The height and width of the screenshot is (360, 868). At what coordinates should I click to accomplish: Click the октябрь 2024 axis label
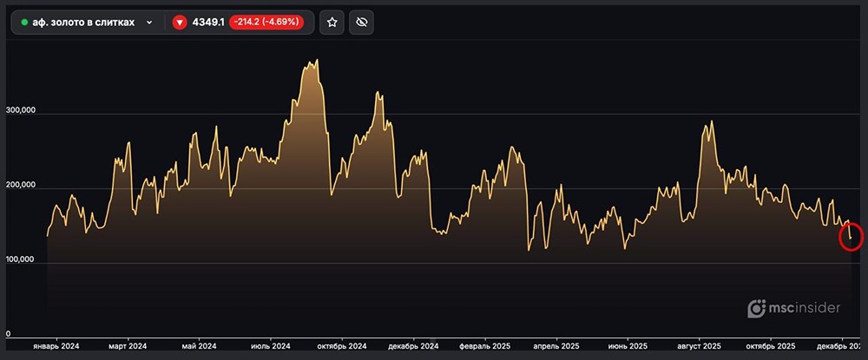tap(342, 347)
